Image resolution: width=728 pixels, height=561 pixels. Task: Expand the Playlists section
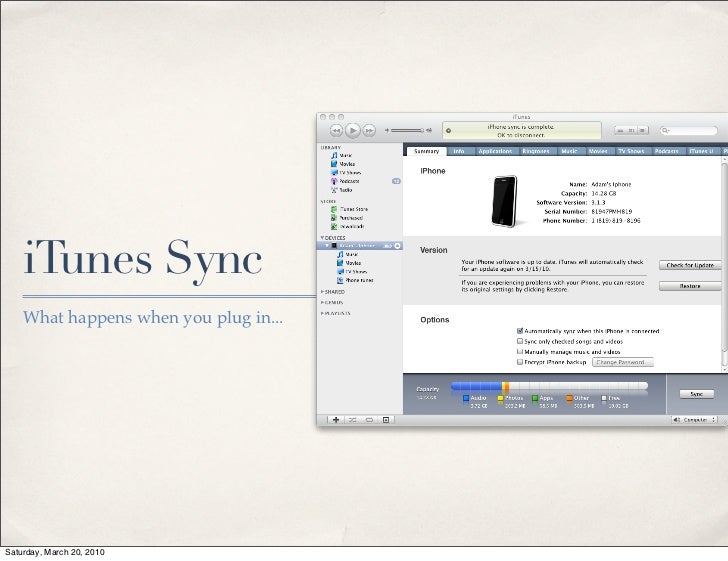pyautogui.click(x=322, y=313)
